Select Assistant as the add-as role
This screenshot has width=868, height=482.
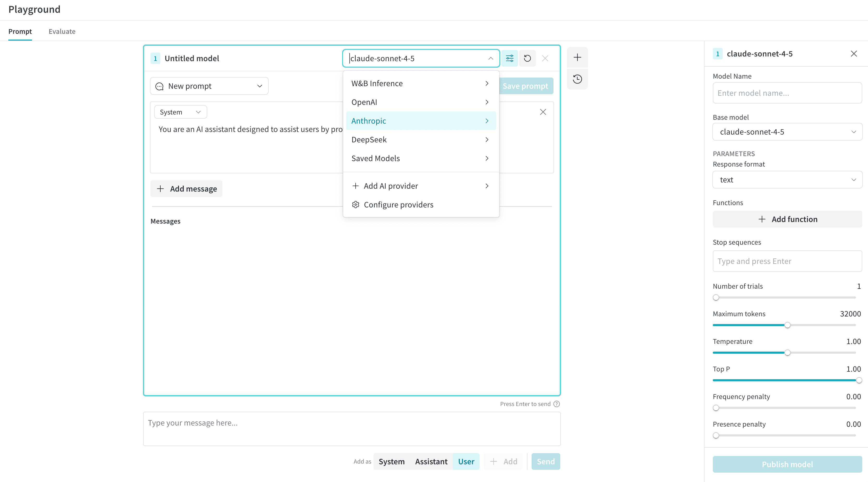tap(431, 461)
